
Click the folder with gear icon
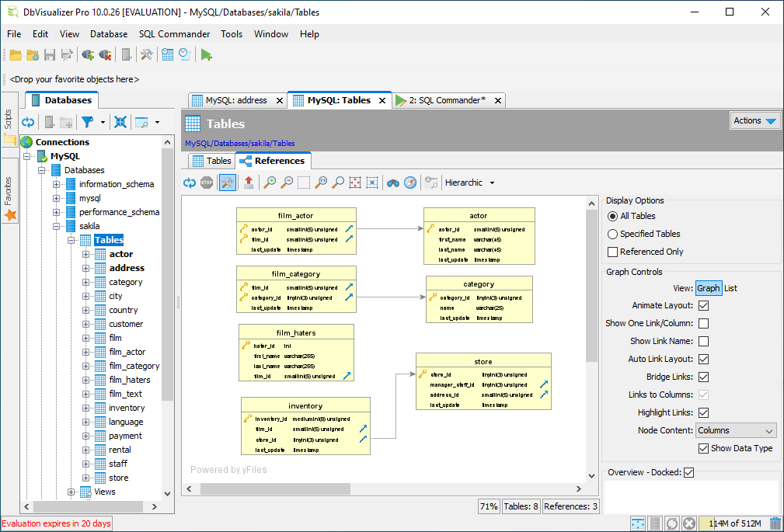(x=33, y=55)
